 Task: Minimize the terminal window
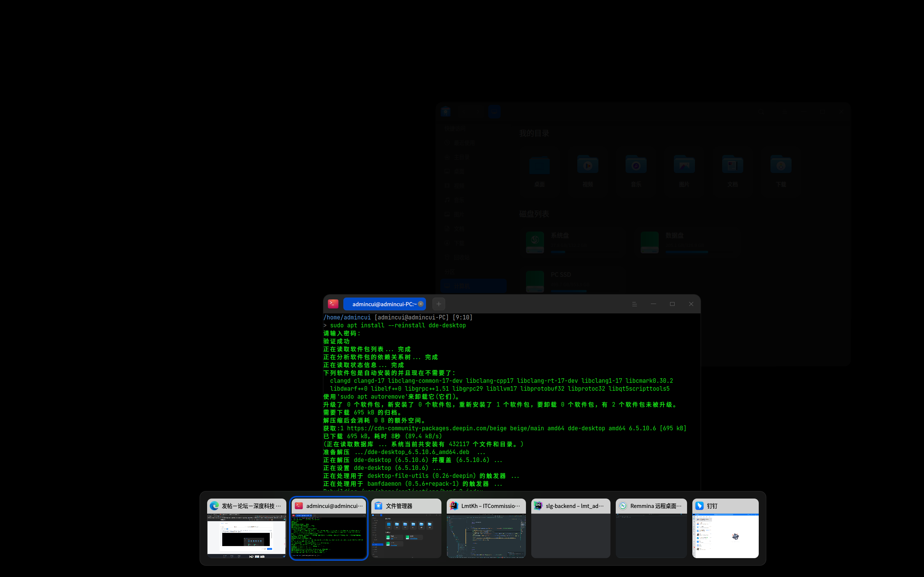[653, 304]
